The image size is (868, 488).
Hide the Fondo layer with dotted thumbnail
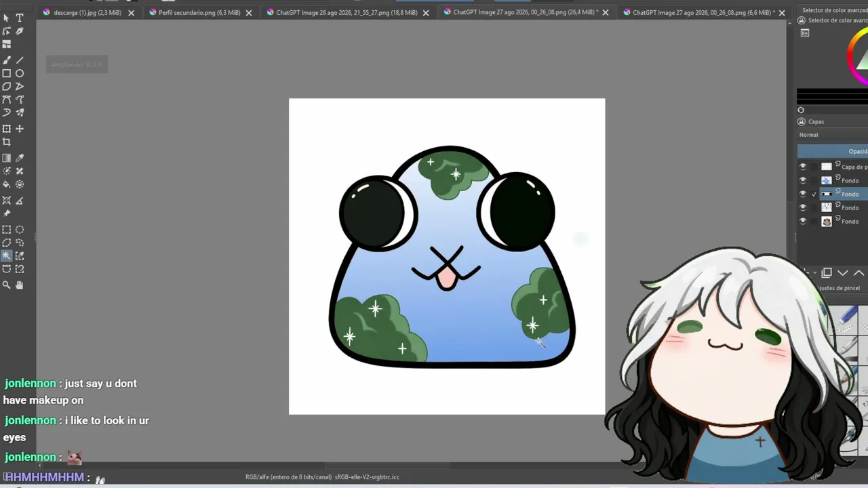(803, 207)
